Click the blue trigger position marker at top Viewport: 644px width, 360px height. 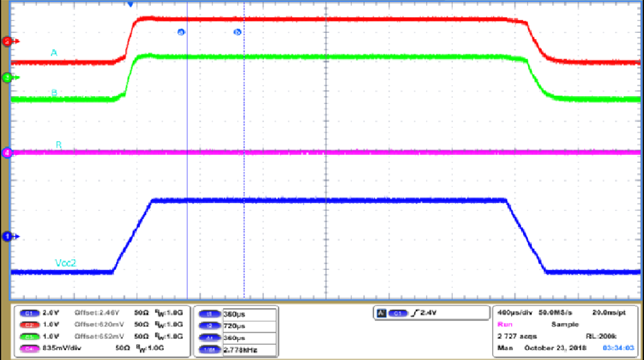point(131,4)
